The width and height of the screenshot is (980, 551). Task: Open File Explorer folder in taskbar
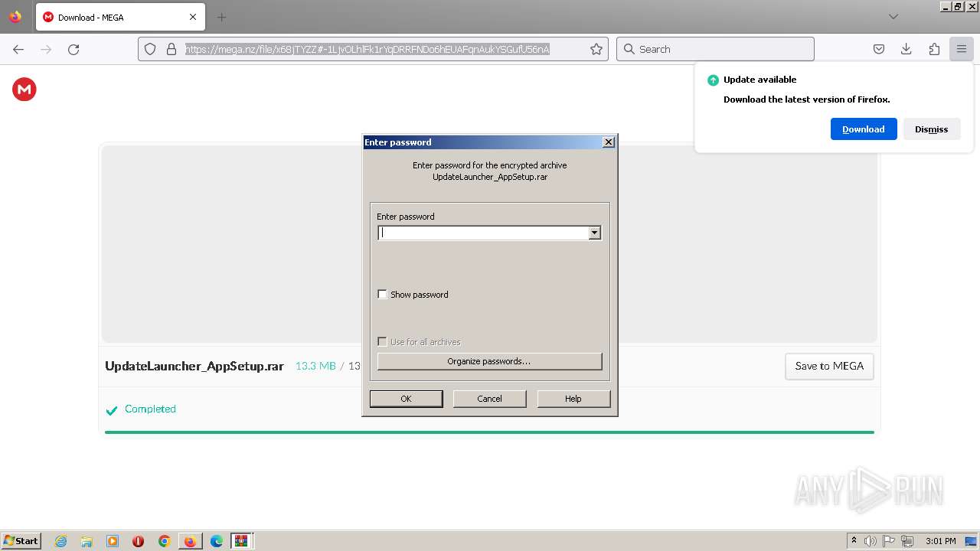pyautogui.click(x=87, y=541)
